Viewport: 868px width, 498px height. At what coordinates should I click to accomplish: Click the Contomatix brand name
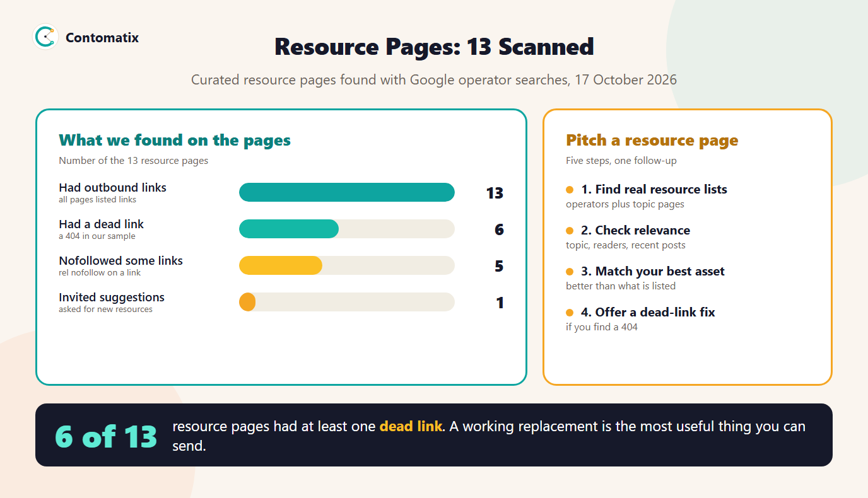[x=102, y=38]
